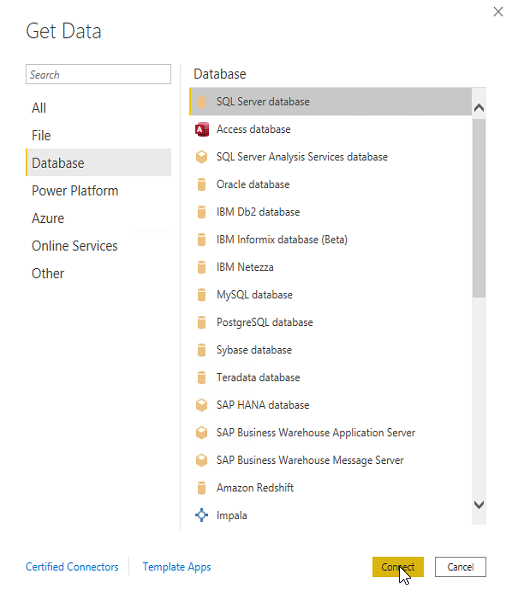The height and width of the screenshot is (602, 511).
Task: Open the Certified Connectors link
Action: coord(72,567)
